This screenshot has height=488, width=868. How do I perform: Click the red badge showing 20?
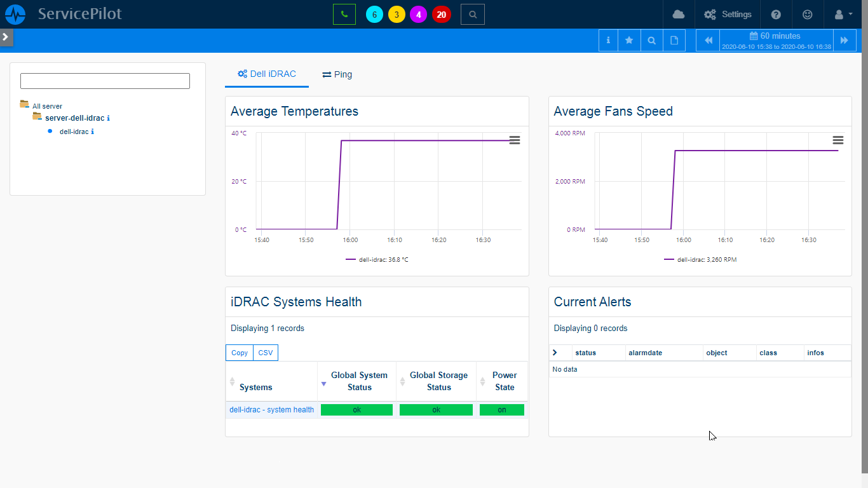click(441, 15)
